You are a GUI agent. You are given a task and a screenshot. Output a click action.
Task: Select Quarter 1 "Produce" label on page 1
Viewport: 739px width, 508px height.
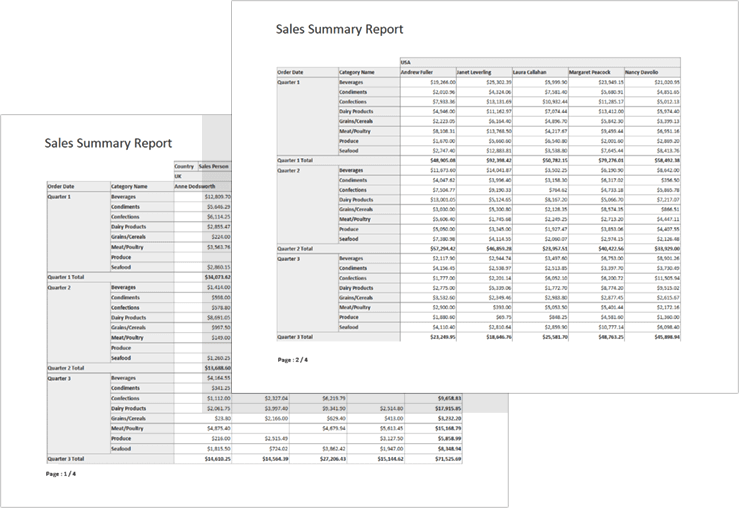pyautogui.click(x=121, y=257)
